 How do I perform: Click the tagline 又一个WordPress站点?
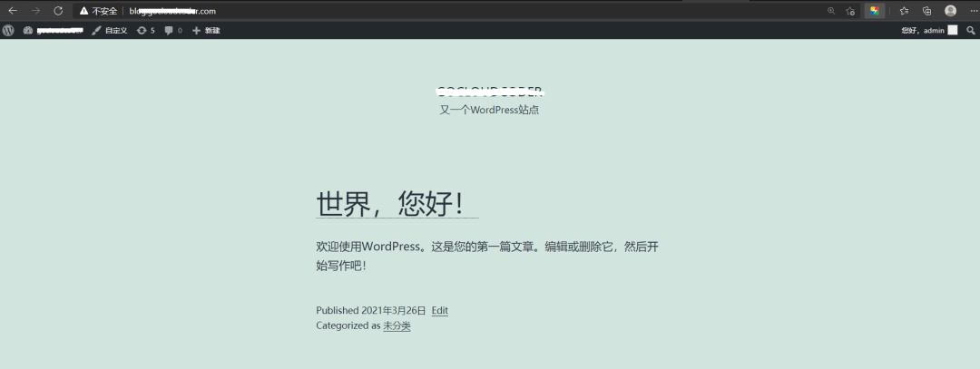pos(489,111)
